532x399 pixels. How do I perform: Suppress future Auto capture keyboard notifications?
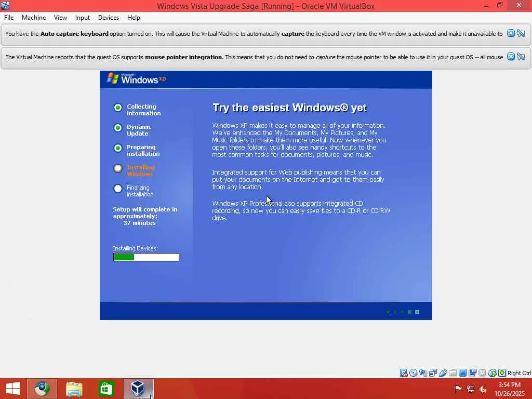(521, 33)
